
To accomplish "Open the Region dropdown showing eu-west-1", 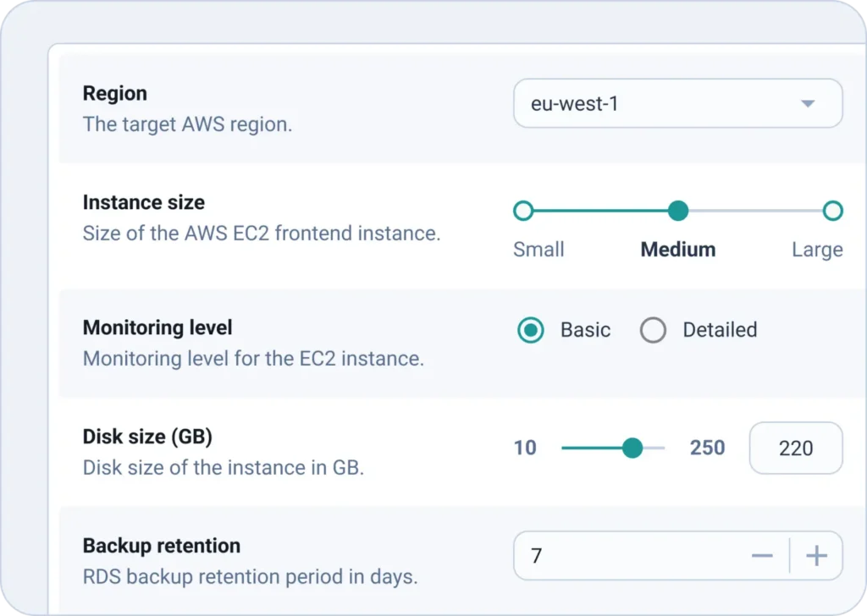I will [x=660, y=104].
